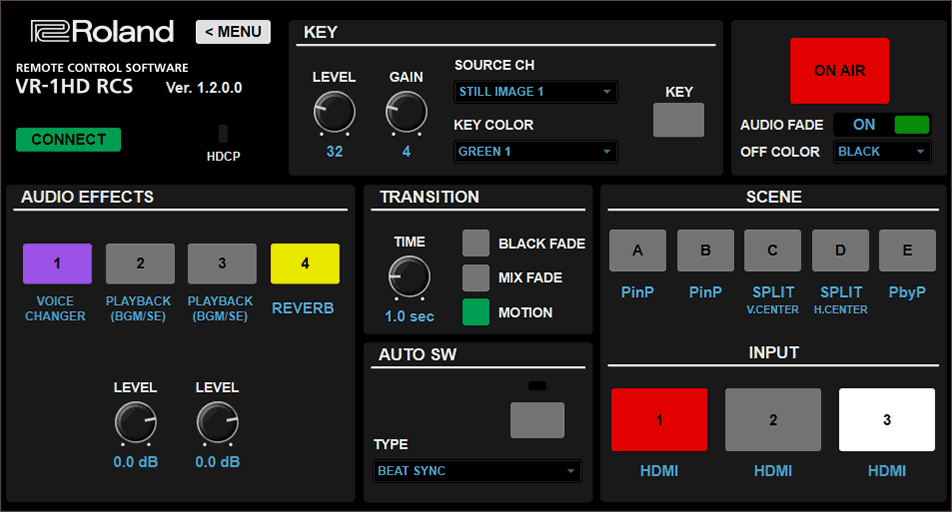Expand the Key Color dropdown
952x512 pixels.
tap(535, 152)
